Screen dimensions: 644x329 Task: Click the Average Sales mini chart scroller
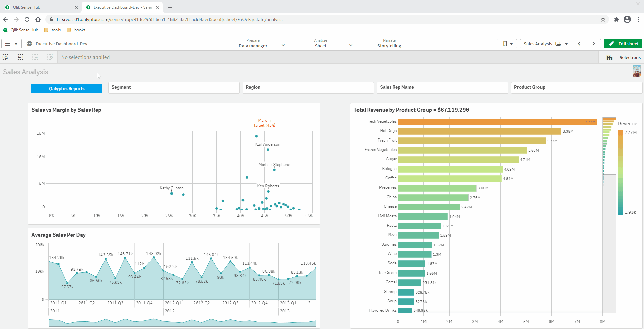pyautogui.click(x=182, y=321)
